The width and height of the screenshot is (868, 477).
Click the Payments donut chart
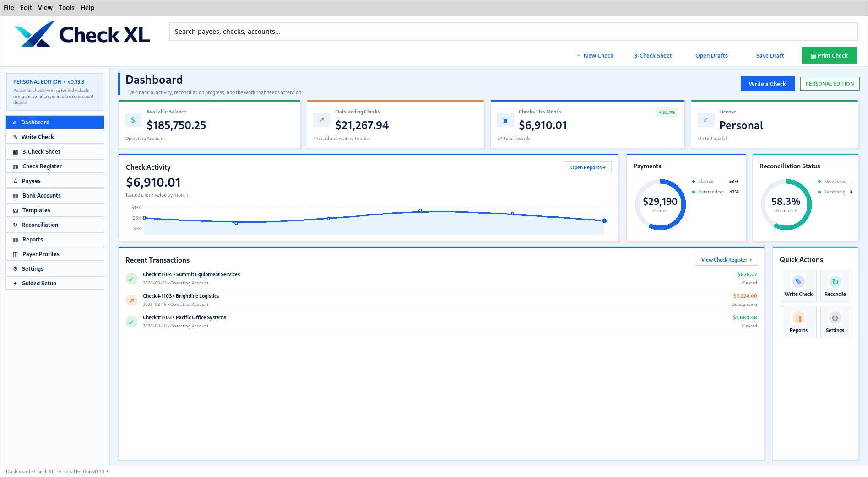coord(660,204)
